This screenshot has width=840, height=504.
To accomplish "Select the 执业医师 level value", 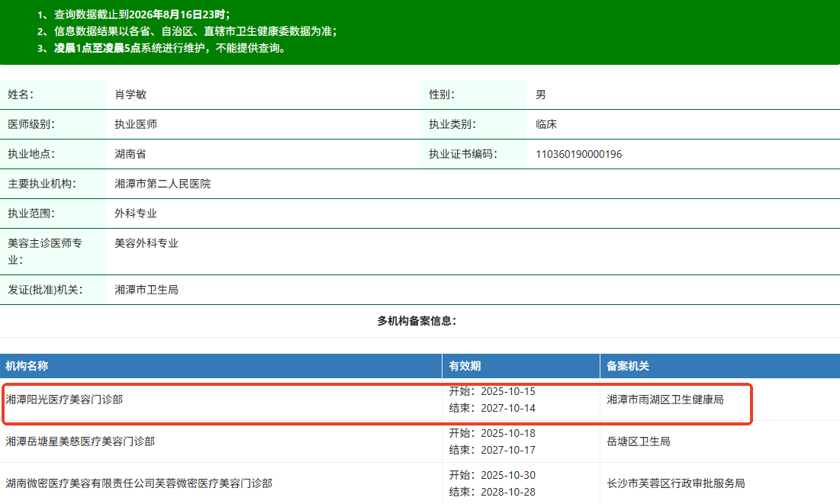I will coord(136,124).
